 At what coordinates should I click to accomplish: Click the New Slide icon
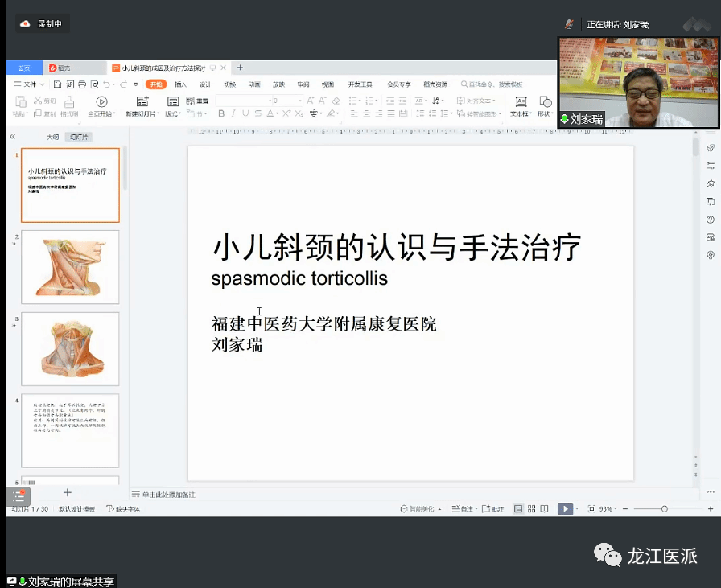[x=142, y=102]
